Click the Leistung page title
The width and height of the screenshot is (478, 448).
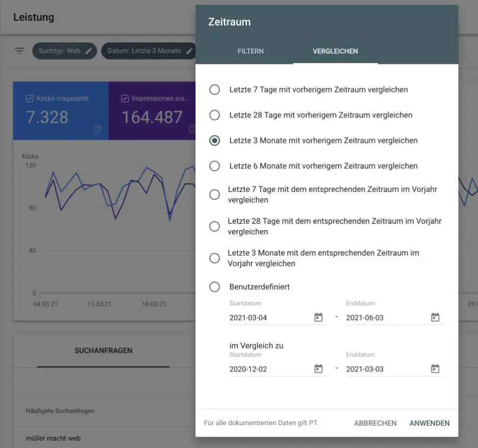(x=33, y=17)
